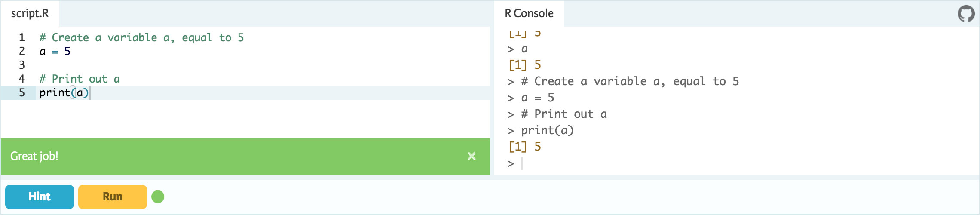Dismiss the Great job! banner
The height and width of the screenshot is (215, 980).
(472, 156)
